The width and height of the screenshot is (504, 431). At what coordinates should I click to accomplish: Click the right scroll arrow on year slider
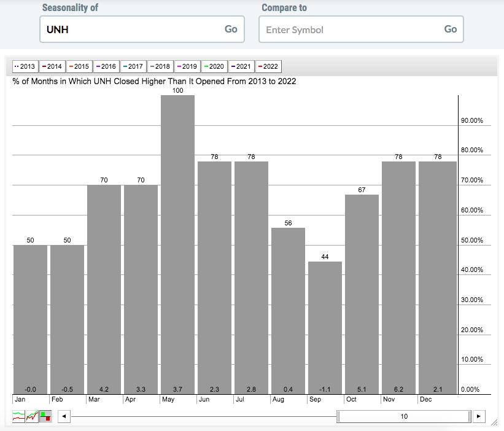click(x=479, y=417)
